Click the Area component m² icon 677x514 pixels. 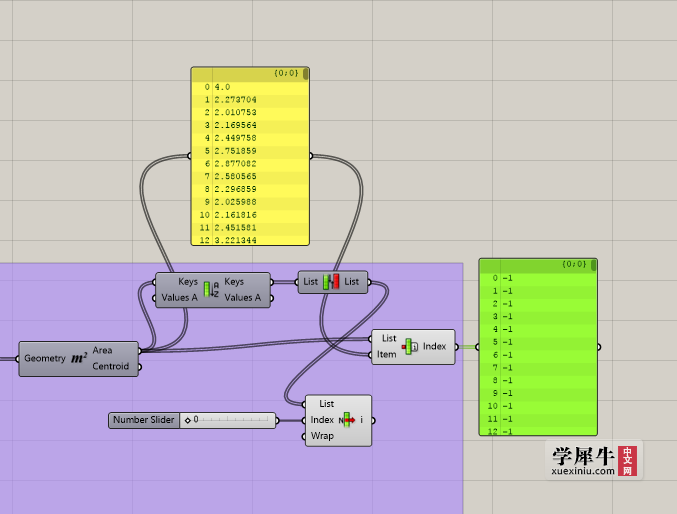79,358
